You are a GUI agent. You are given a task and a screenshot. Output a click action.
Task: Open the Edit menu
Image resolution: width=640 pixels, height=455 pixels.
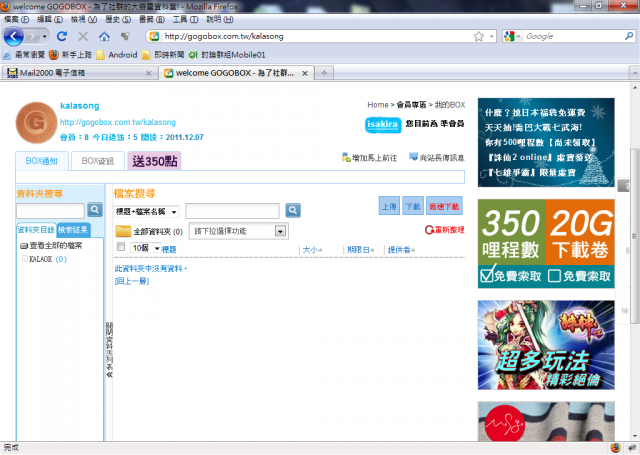(x=50, y=19)
